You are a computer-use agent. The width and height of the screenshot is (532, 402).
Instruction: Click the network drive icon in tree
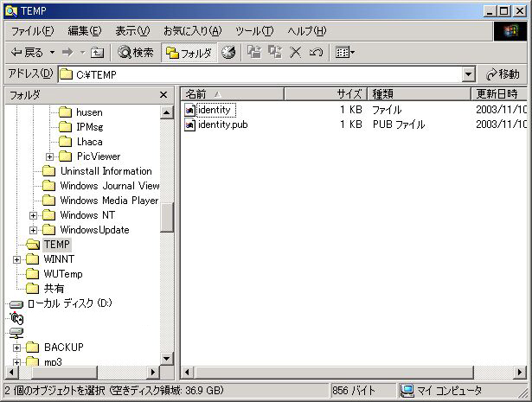(x=16, y=333)
